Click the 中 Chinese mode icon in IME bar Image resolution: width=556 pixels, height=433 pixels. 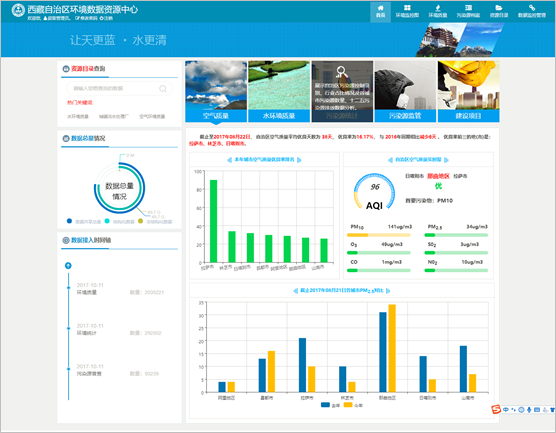(506, 410)
